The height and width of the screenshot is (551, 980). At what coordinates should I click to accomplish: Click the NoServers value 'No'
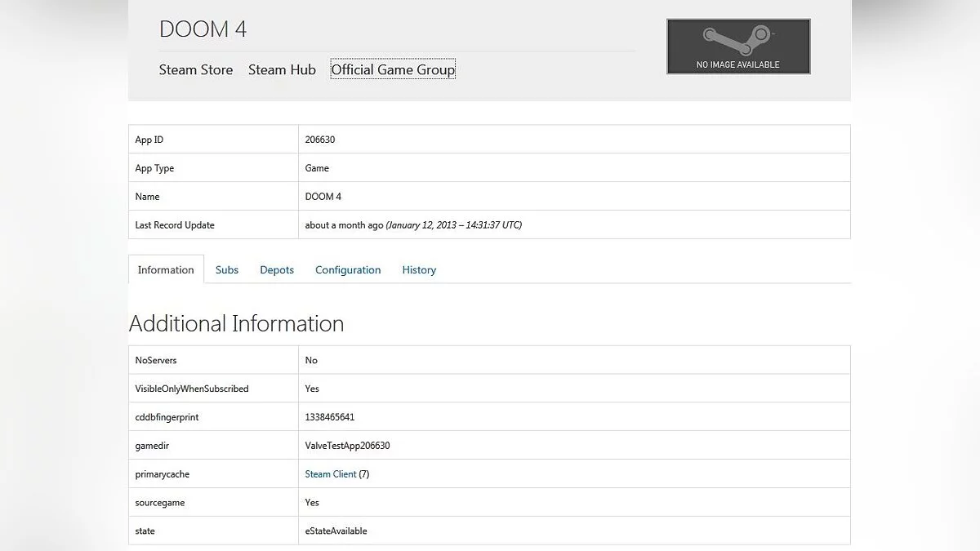311,360
